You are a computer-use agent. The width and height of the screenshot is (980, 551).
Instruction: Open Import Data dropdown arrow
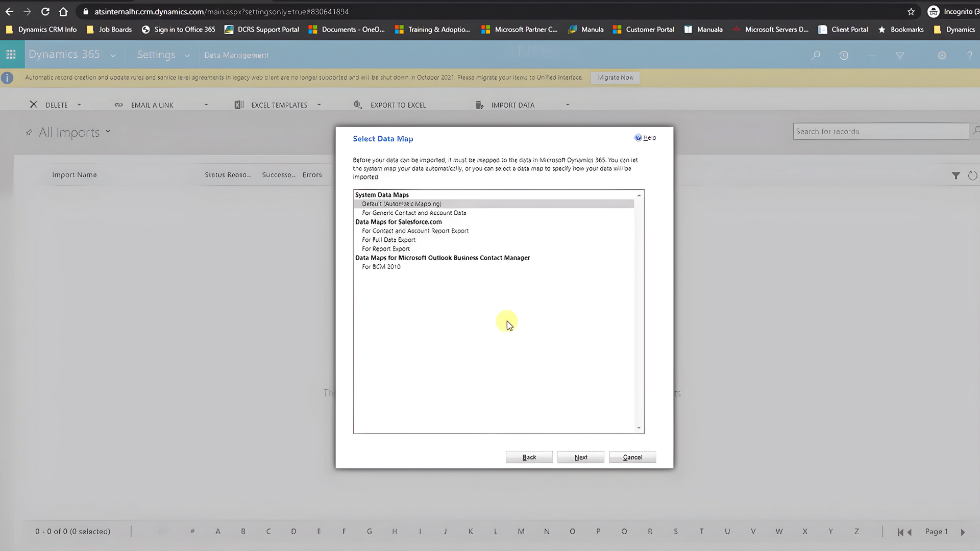coord(568,105)
